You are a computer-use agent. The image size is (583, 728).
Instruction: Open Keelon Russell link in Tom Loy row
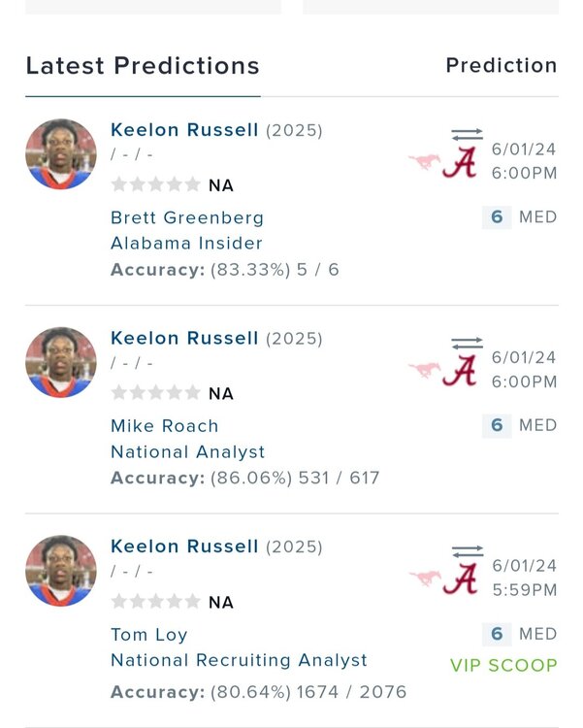[184, 547]
